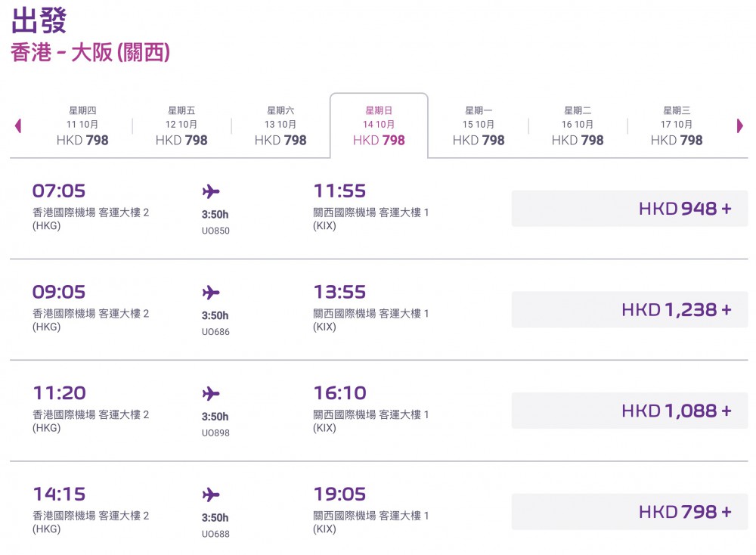Select the HKD 798 + fare button
The height and width of the screenshot is (555, 756).
coord(630,512)
